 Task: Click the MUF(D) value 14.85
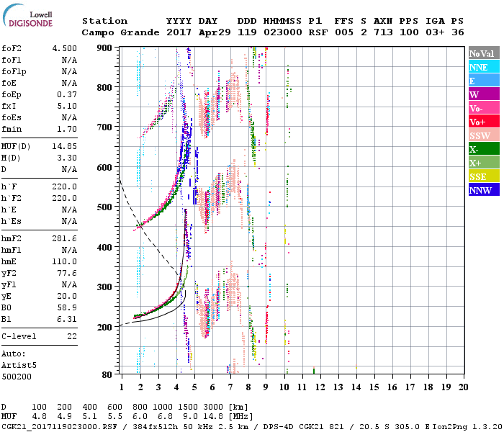pyautogui.click(x=65, y=146)
